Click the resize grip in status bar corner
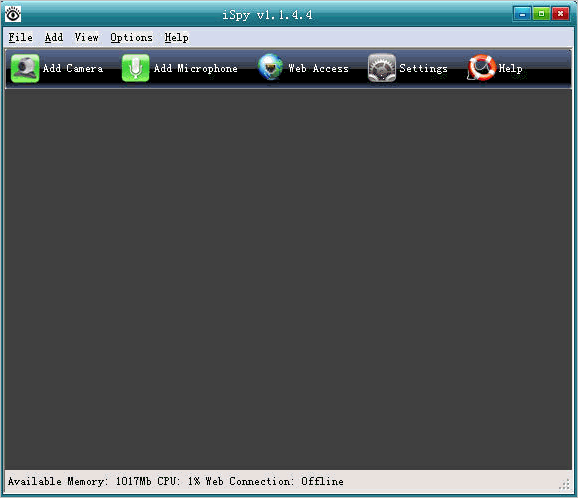The image size is (578, 498). tap(565, 484)
